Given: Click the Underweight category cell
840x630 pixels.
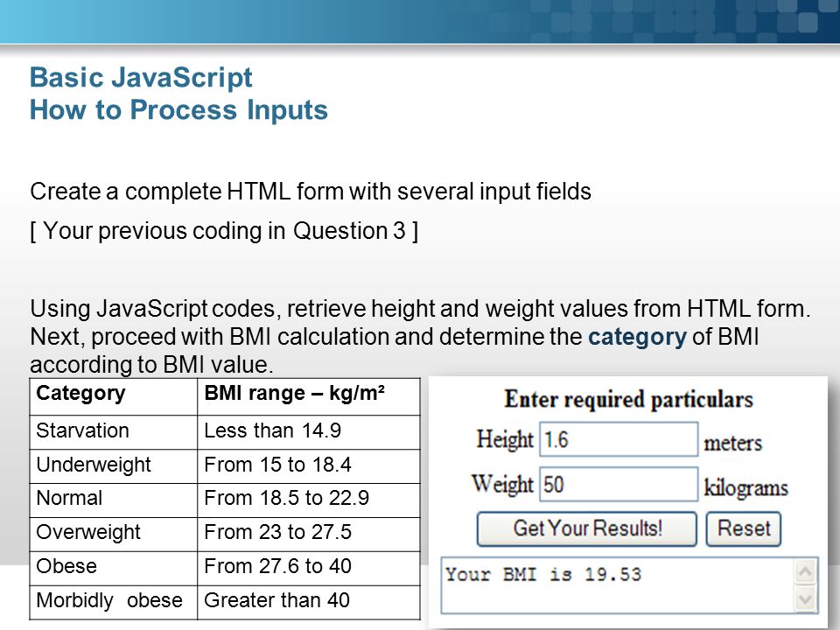Looking at the screenshot, I should (114, 466).
